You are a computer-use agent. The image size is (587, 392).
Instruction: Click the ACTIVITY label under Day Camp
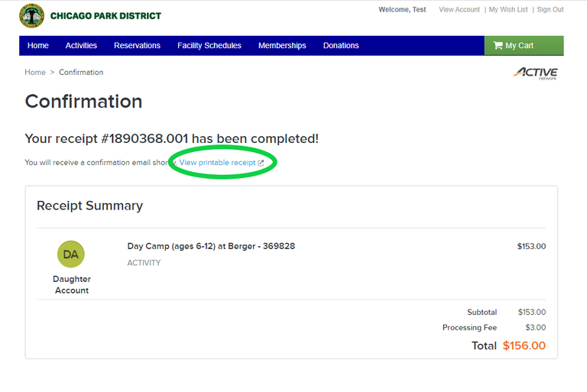point(144,263)
